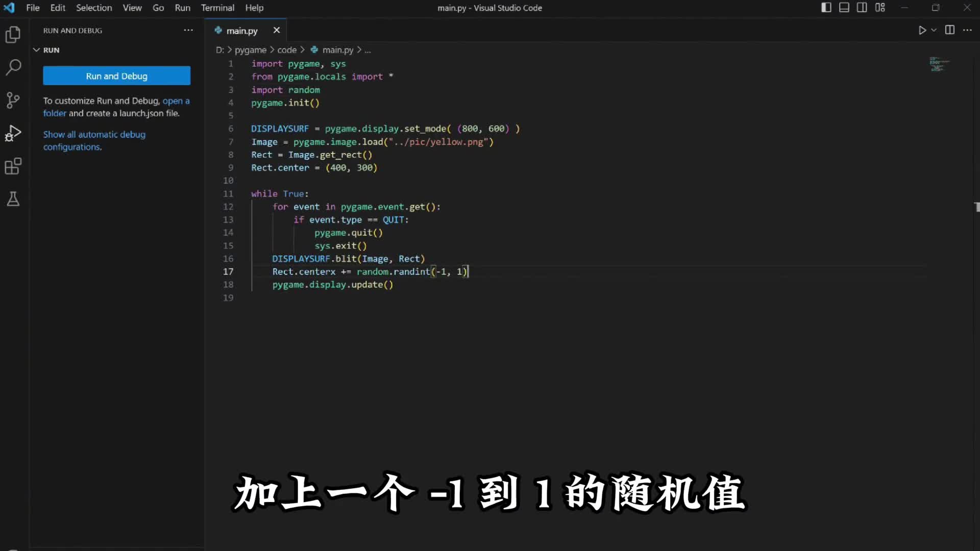The image size is (980, 551).
Task: Click the Run and Debug button
Action: tap(116, 76)
